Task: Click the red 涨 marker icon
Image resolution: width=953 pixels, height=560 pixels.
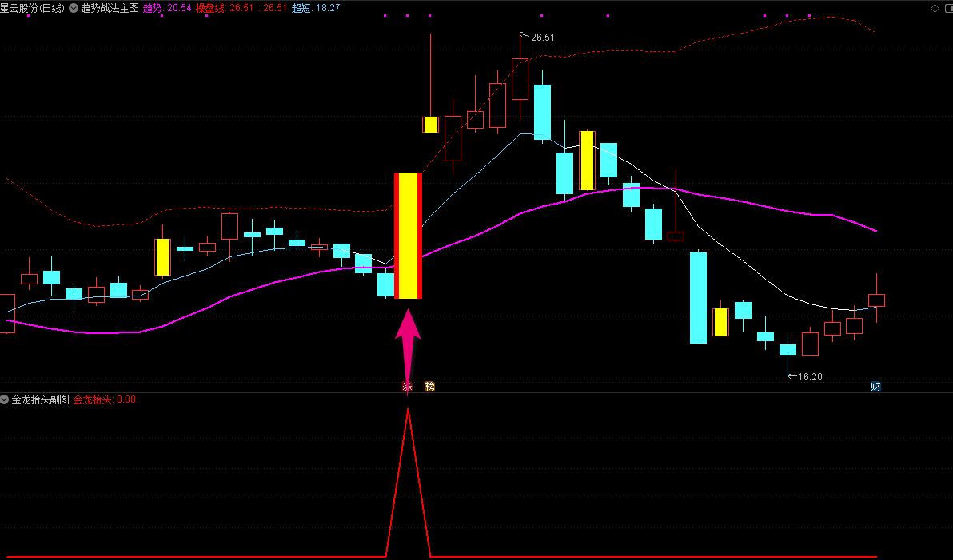Action: [x=407, y=387]
